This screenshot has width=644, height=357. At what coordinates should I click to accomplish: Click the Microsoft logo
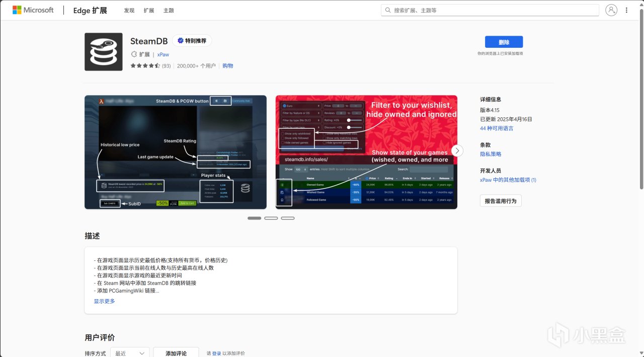[33, 10]
